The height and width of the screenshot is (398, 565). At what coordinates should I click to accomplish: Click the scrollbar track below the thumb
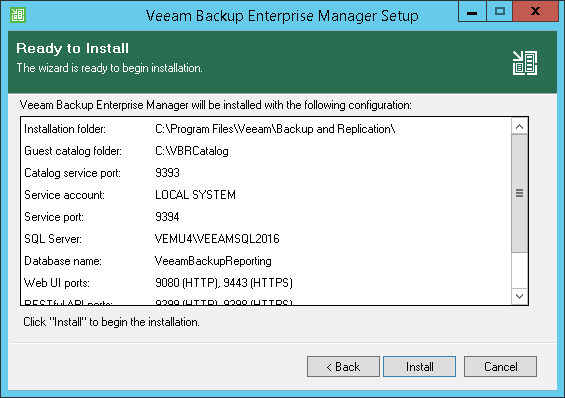coord(519,270)
